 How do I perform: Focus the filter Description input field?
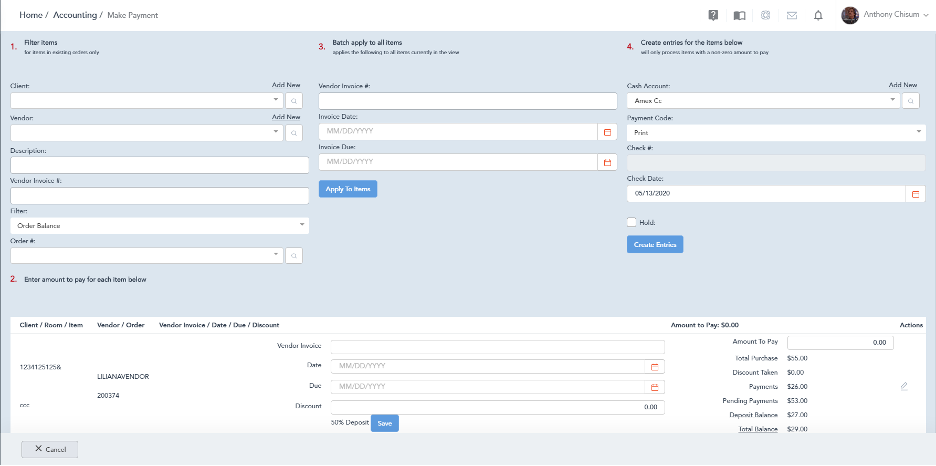pyautogui.click(x=159, y=165)
